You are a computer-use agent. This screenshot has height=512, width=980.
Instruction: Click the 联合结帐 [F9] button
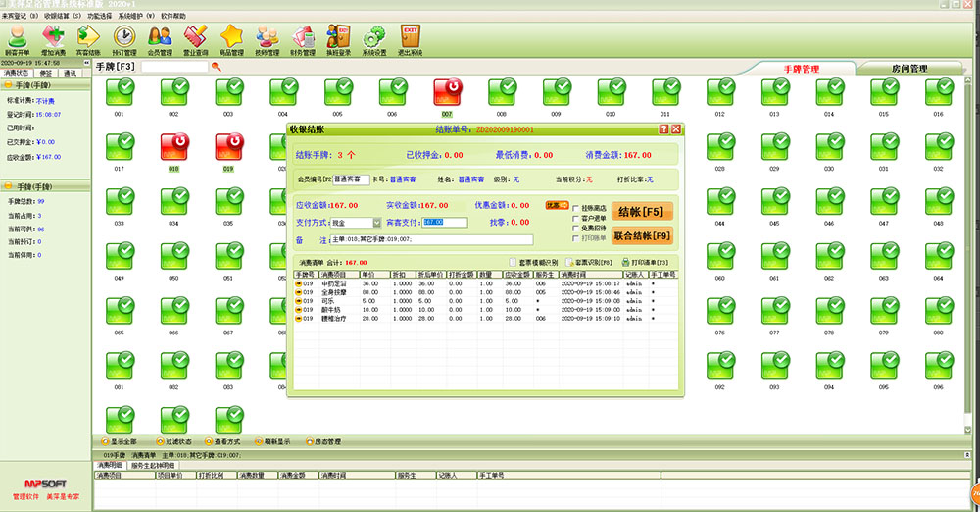coord(642,236)
